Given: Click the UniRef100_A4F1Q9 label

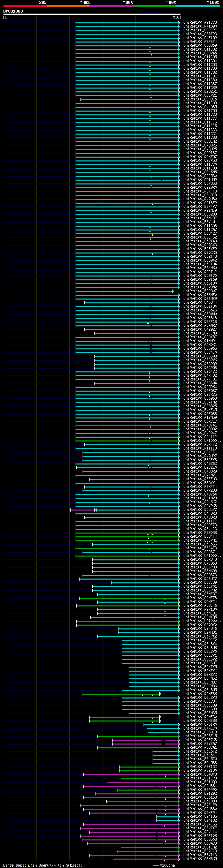Looking at the screenshot, I should point(200,38).
